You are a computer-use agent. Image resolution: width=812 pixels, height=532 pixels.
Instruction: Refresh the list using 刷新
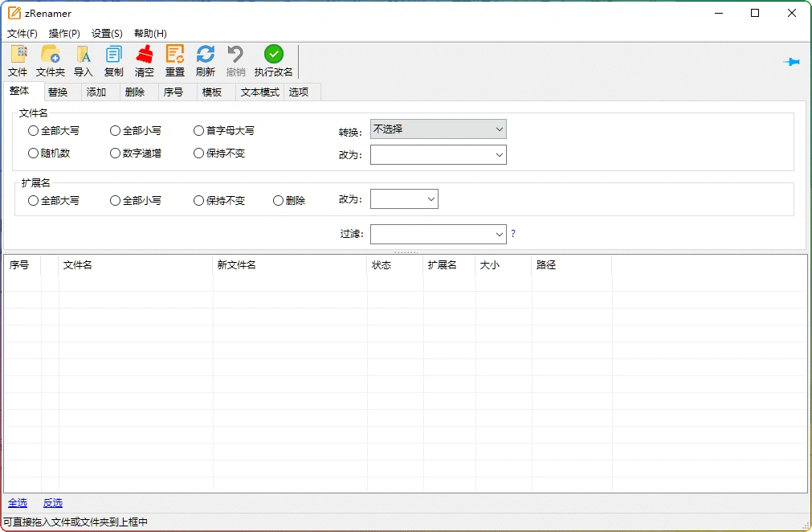point(206,61)
